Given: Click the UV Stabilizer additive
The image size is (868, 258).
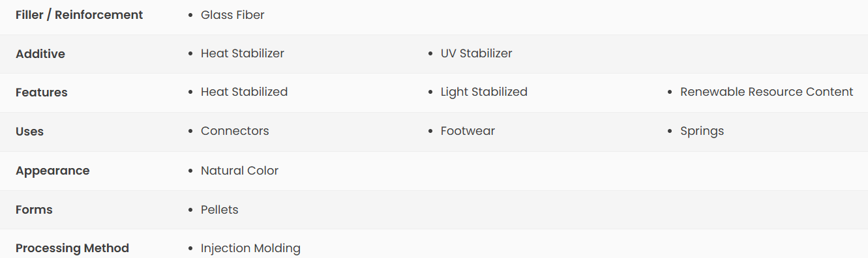Looking at the screenshot, I should 477,53.
